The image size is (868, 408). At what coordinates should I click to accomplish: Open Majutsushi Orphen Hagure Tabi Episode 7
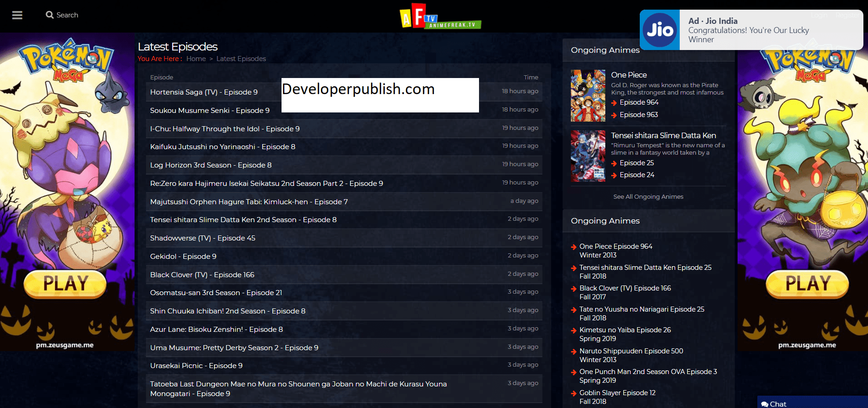[x=249, y=202]
